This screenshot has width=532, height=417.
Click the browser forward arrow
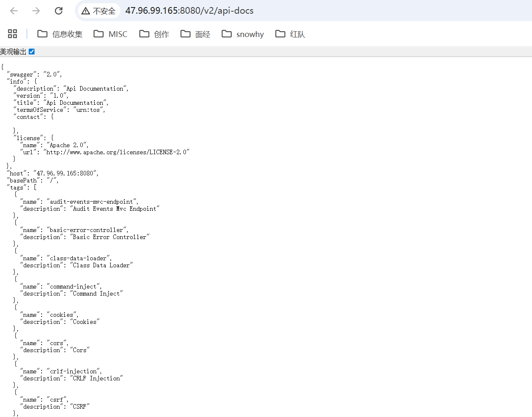pyautogui.click(x=36, y=11)
